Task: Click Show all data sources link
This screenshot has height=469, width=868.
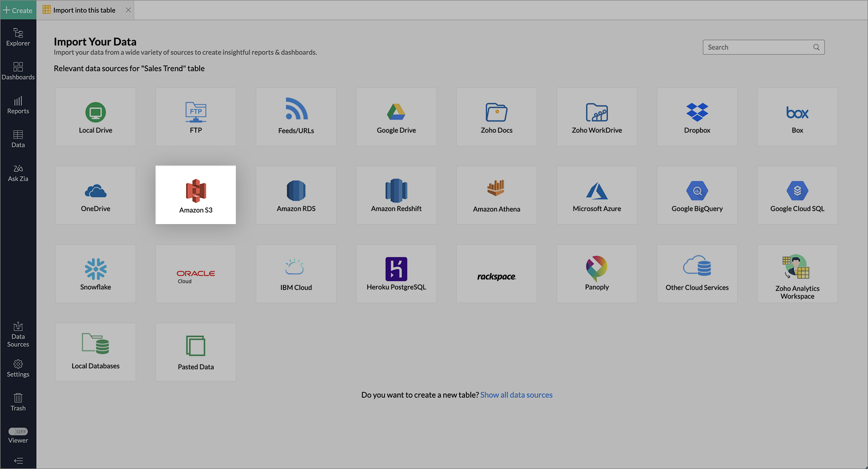Action: coord(516,395)
